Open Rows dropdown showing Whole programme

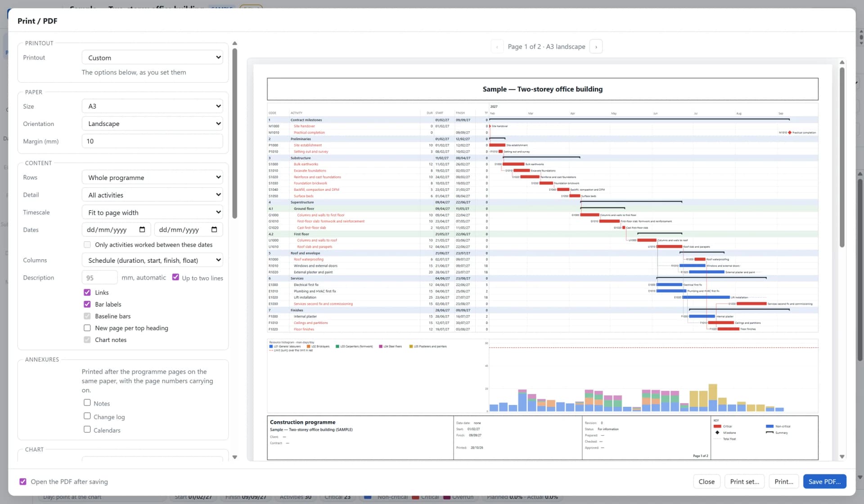pos(152,177)
